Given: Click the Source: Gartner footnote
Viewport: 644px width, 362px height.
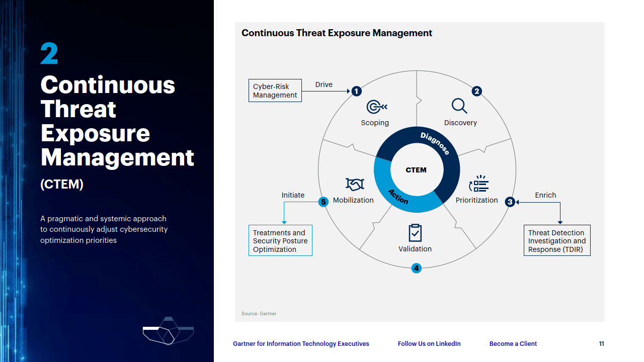Looking at the screenshot, I should [259, 314].
